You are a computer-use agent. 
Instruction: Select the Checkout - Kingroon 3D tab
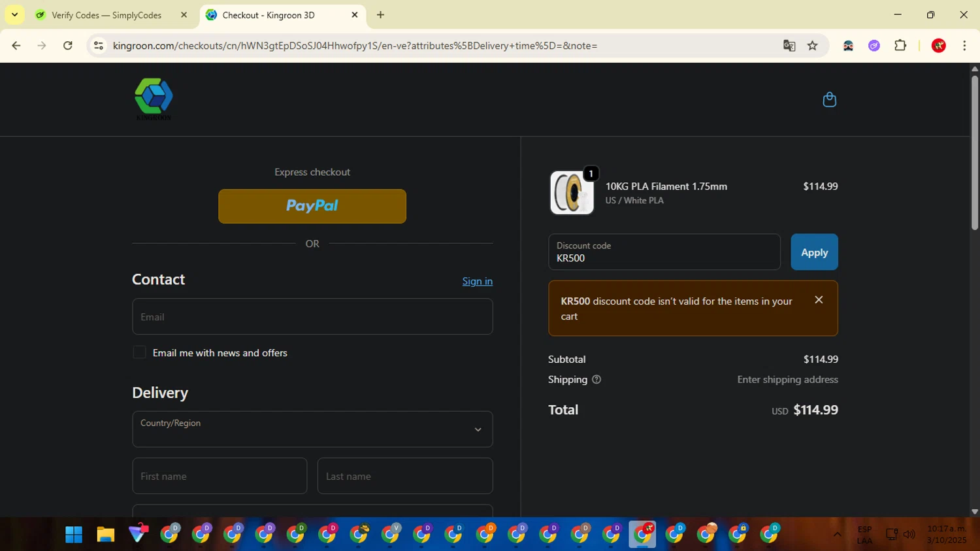click(268, 15)
